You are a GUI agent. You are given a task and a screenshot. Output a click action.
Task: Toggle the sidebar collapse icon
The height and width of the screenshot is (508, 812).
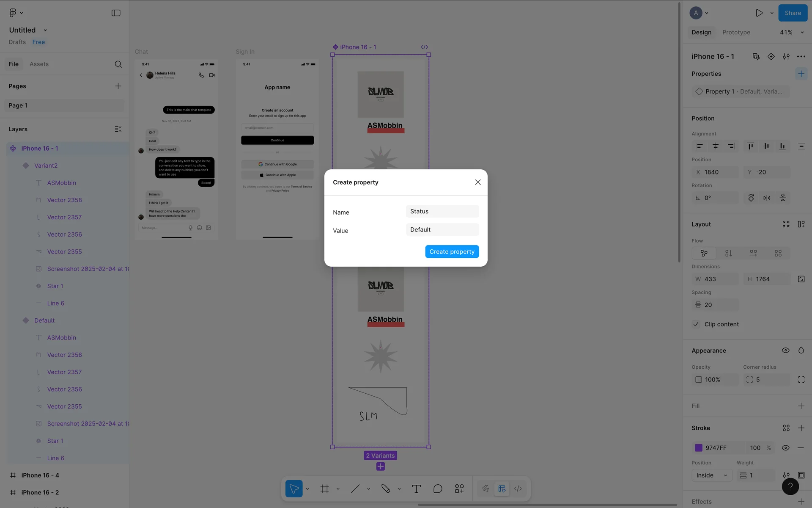(116, 13)
